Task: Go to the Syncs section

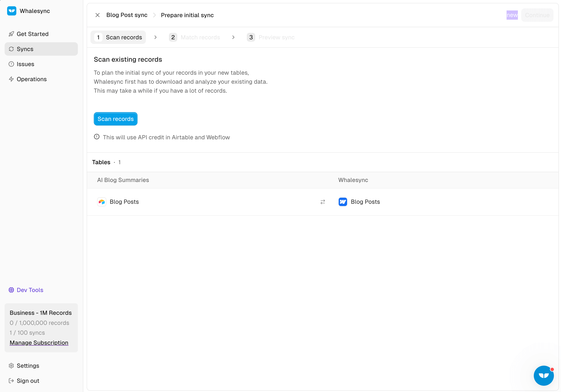Action: [25, 49]
